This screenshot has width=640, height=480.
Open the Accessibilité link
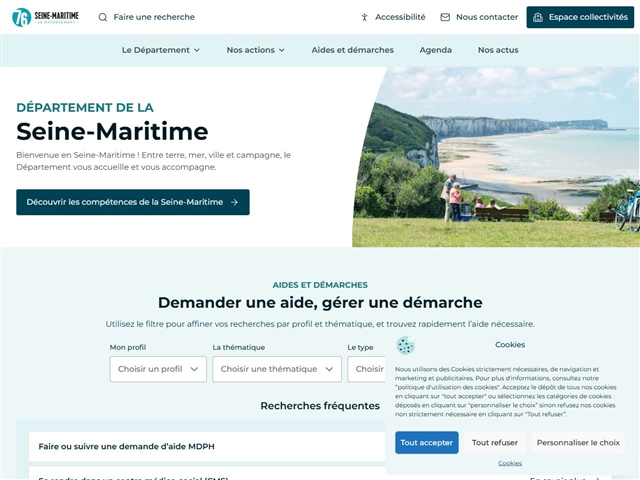(393, 17)
